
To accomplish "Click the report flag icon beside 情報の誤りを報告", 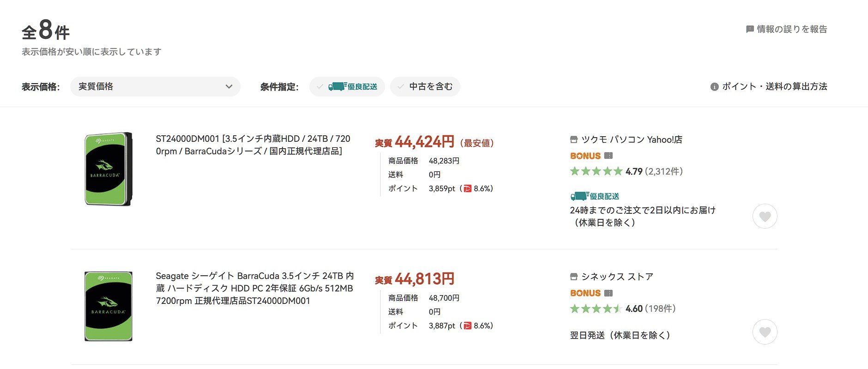I will pyautogui.click(x=750, y=29).
